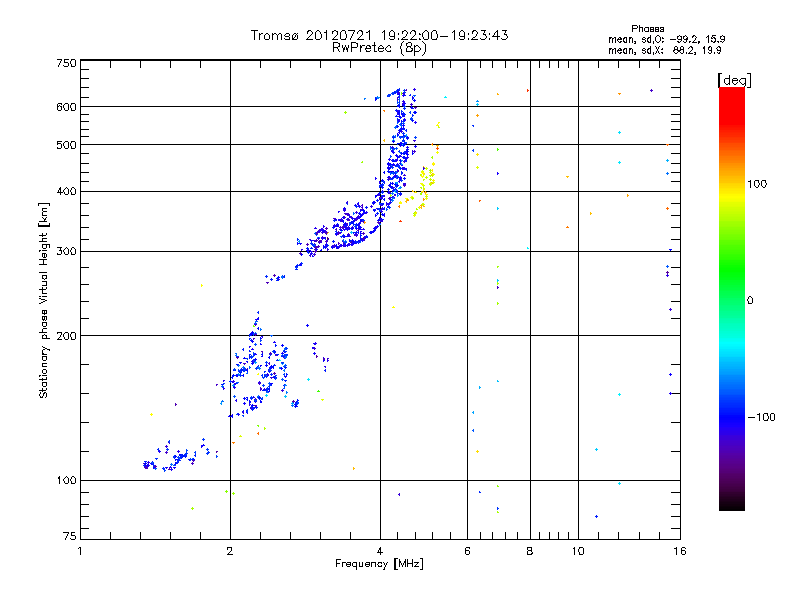Click the '100' colorbar tick label

tap(757, 184)
